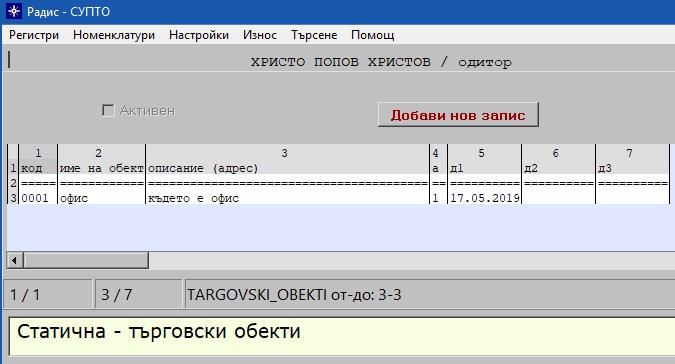
Task: Click the 'име на обект' column header
Action: tap(101, 168)
